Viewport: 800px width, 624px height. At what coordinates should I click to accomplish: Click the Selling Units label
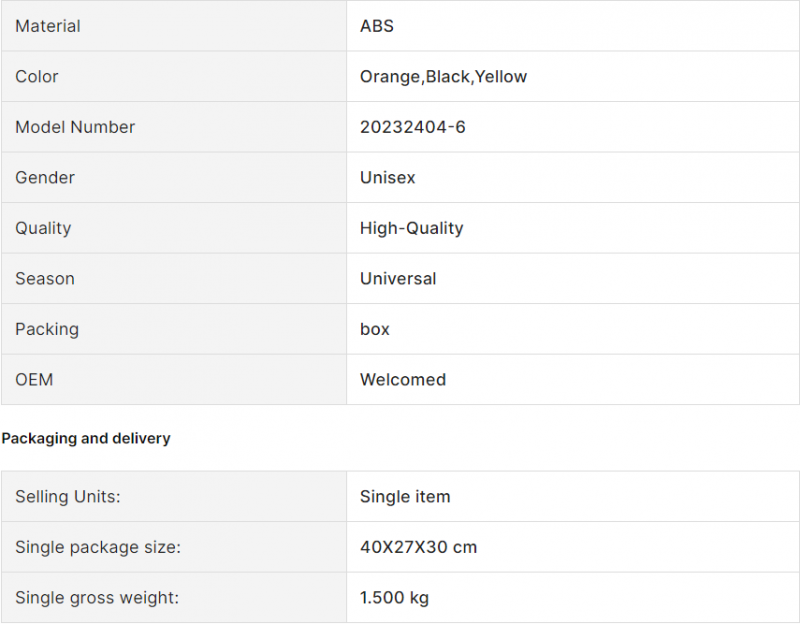click(65, 497)
